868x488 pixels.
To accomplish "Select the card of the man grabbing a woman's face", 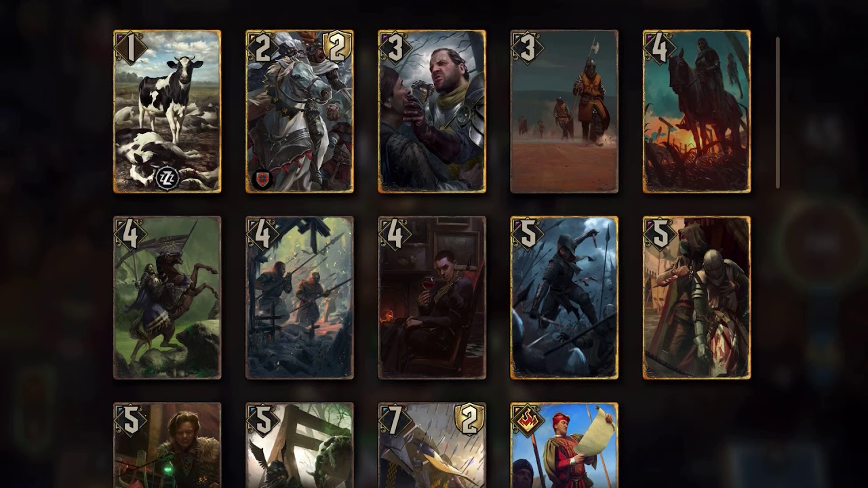I will tap(432, 111).
